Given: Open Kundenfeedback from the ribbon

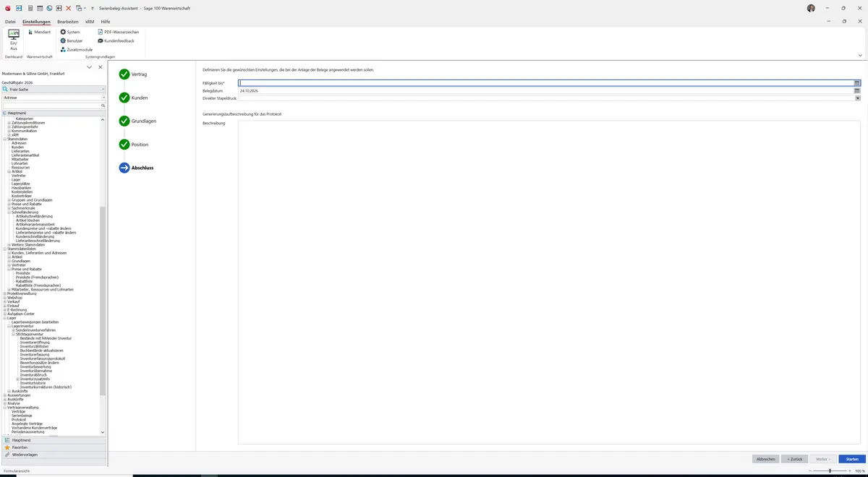Looking at the screenshot, I should [x=116, y=40].
